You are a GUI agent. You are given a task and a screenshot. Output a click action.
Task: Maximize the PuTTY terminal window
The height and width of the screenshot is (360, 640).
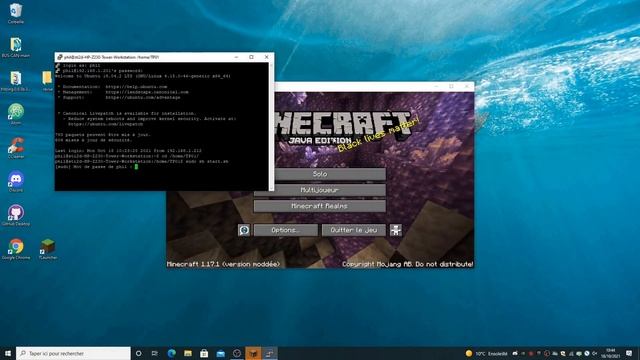pyautogui.click(x=251, y=57)
